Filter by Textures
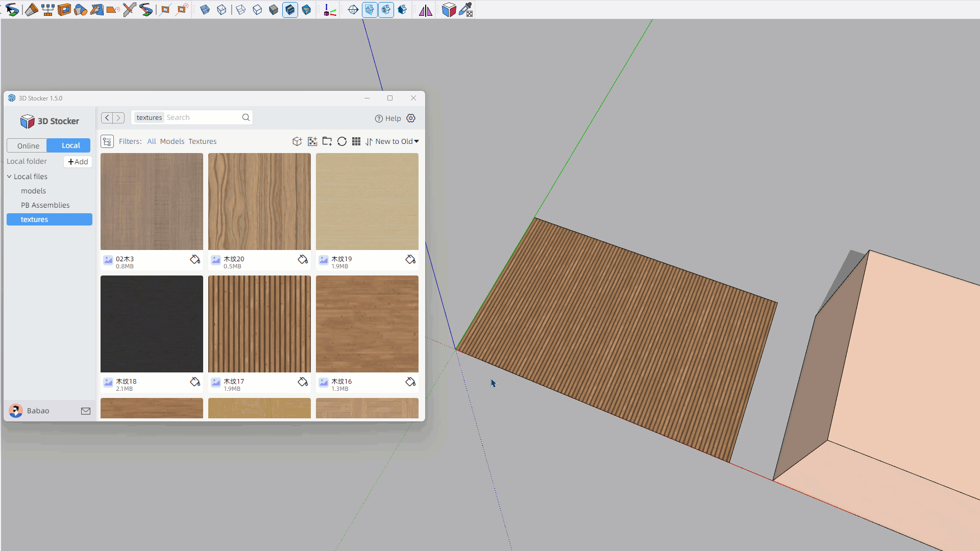980x551 pixels. click(x=202, y=141)
